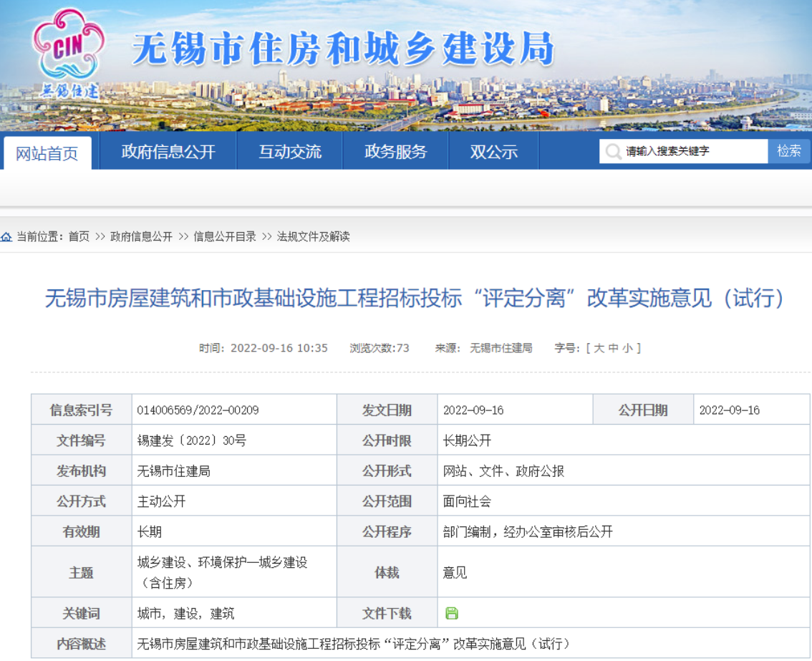Screen dimensions: 812x661
Task: Set font size to 大
Action: point(598,348)
